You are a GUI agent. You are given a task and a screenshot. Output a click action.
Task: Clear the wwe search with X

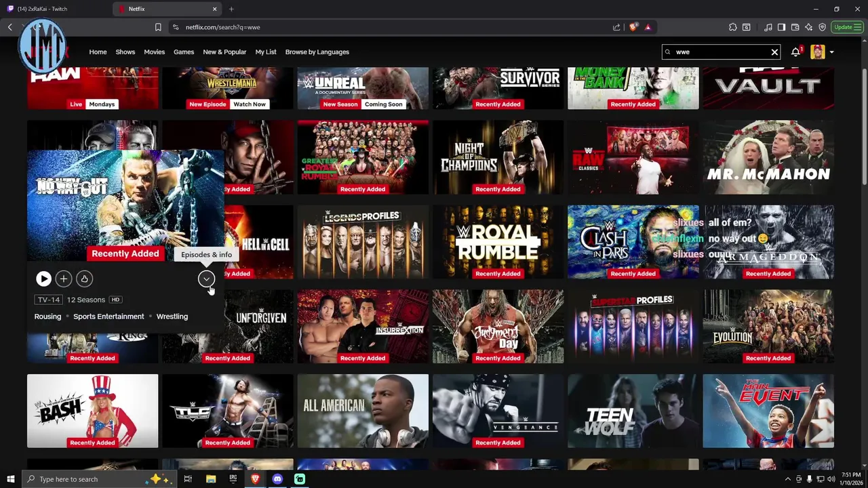pyautogui.click(x=774, y=52)
